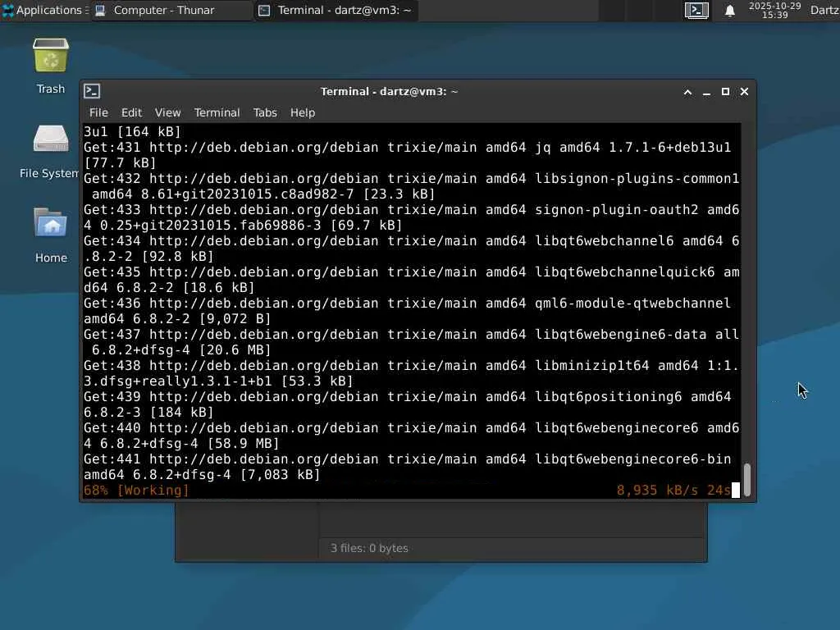Click the Get:431 jq package line

tap(407, 155)
